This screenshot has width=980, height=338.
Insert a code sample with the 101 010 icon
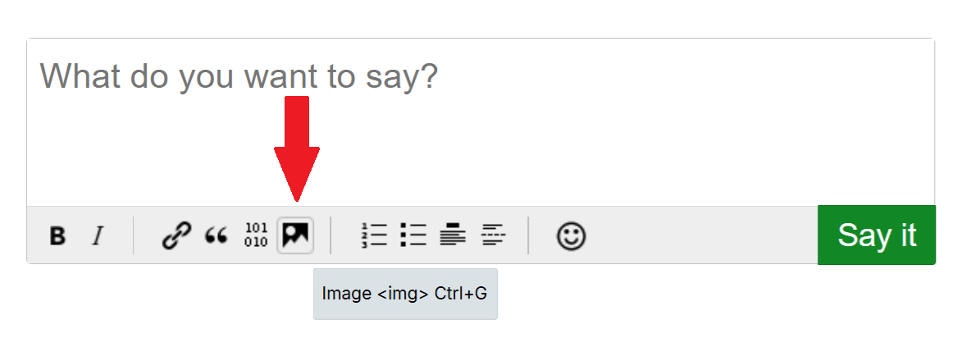[256, 235]
